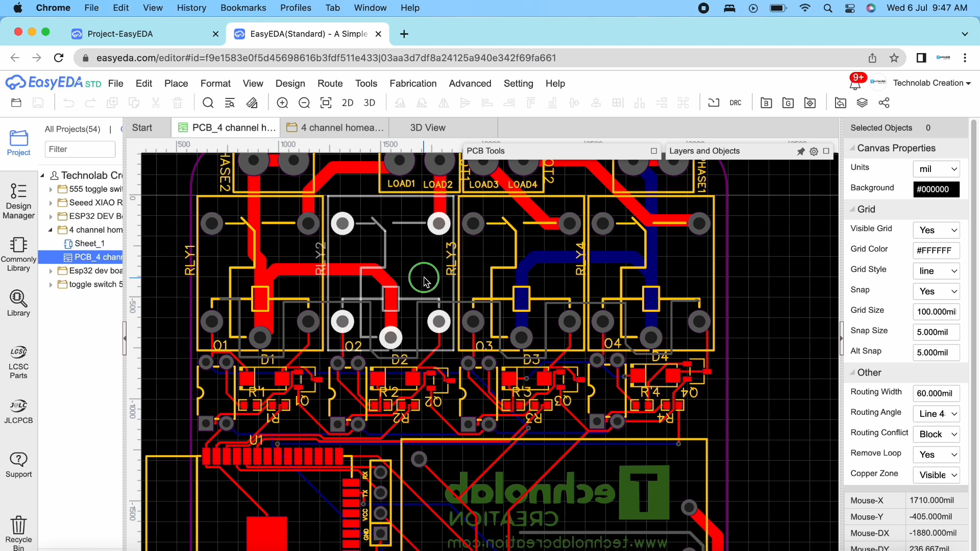Expand the 555 toggle switch project folder

(51, 189)
